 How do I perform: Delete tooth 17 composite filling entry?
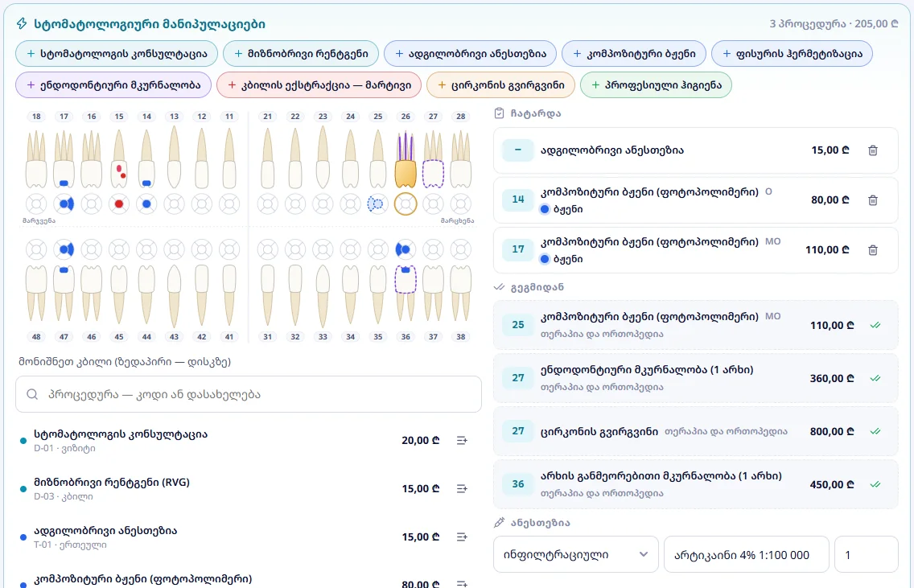click(x=873, y=250)
